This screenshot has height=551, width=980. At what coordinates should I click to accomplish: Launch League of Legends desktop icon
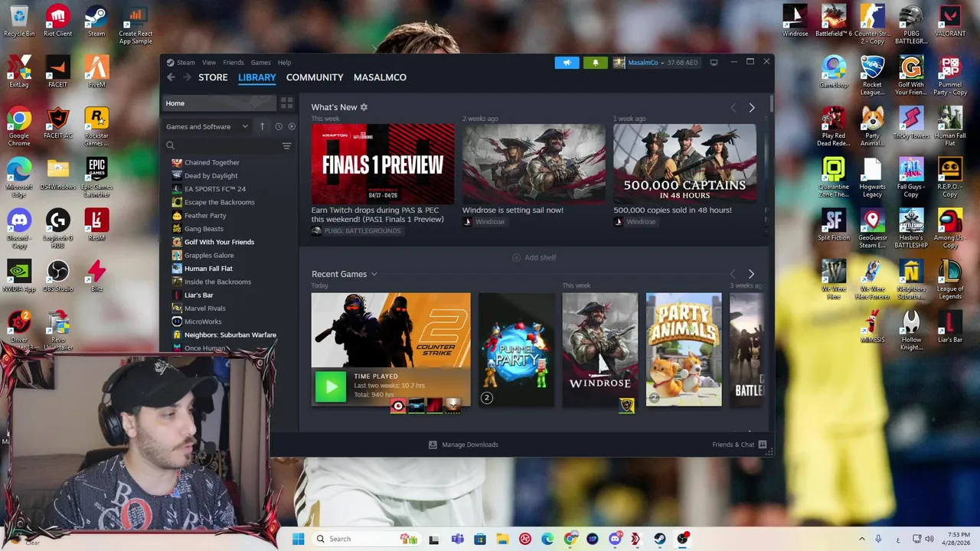[x=950, y=280]
